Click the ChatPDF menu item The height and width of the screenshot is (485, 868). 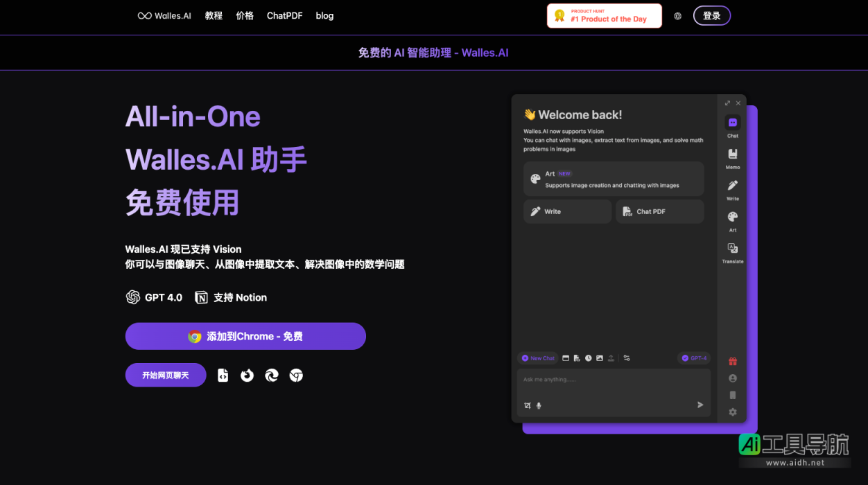pos(284,15)
